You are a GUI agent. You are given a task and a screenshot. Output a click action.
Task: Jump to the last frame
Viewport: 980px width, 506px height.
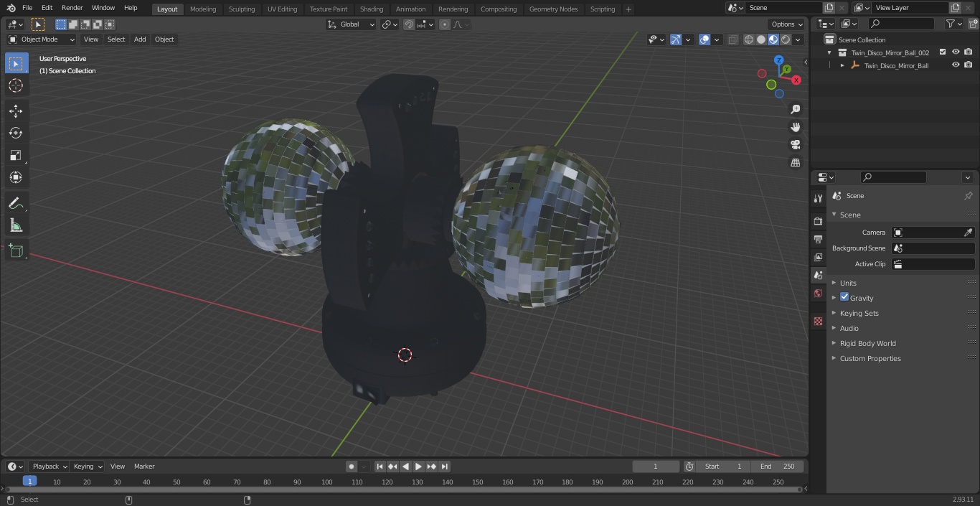(444, 467)
